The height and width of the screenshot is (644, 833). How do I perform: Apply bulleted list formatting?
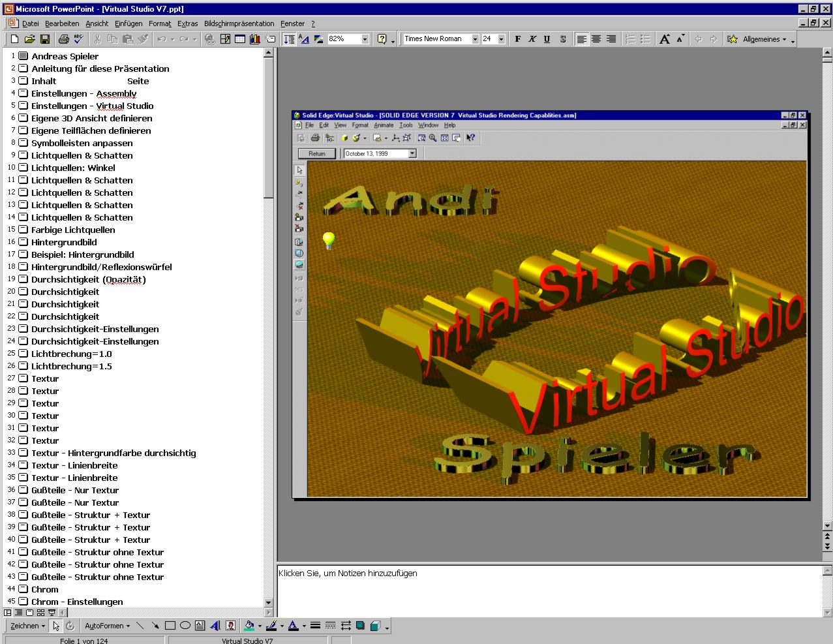click(x=645, y=39)
